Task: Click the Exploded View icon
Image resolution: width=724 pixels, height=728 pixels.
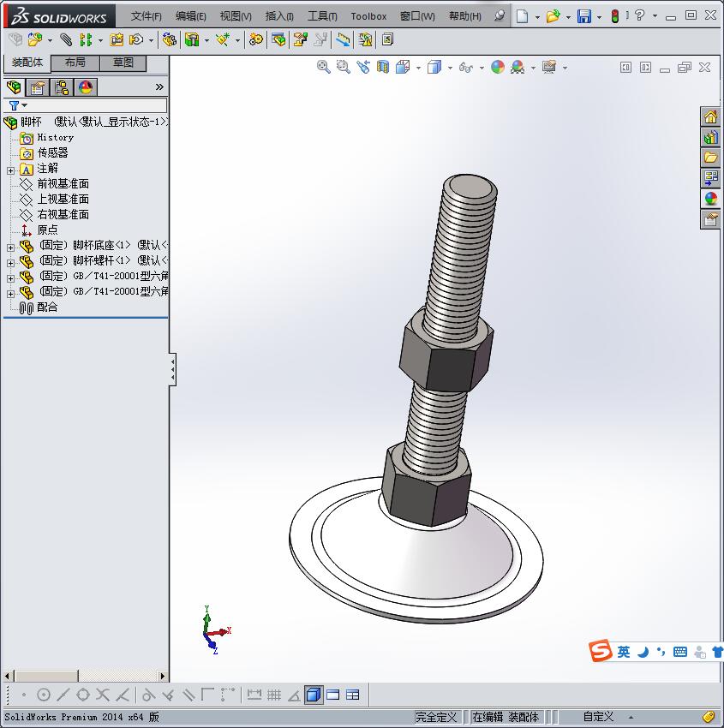Action: point(300,40)
